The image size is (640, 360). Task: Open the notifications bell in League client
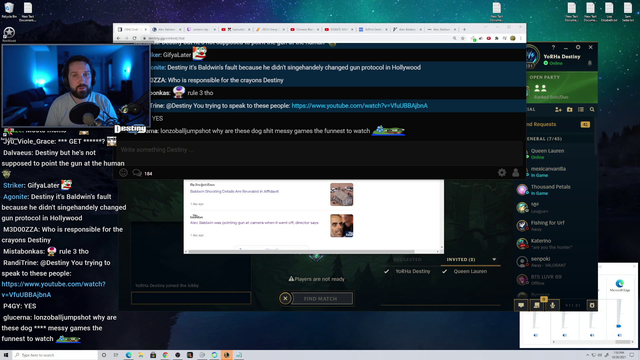(x=590, y=63)
